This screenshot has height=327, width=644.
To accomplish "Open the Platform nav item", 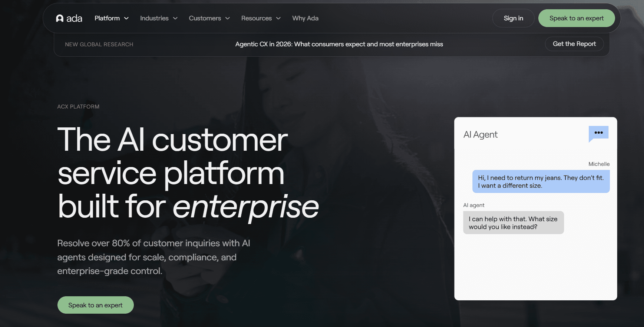I will pyautogui.click(x=107, y=18).
